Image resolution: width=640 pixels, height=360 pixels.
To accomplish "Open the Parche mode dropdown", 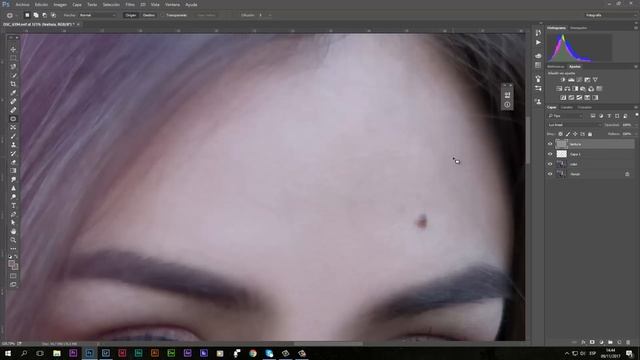I will (x=98, y=15).
